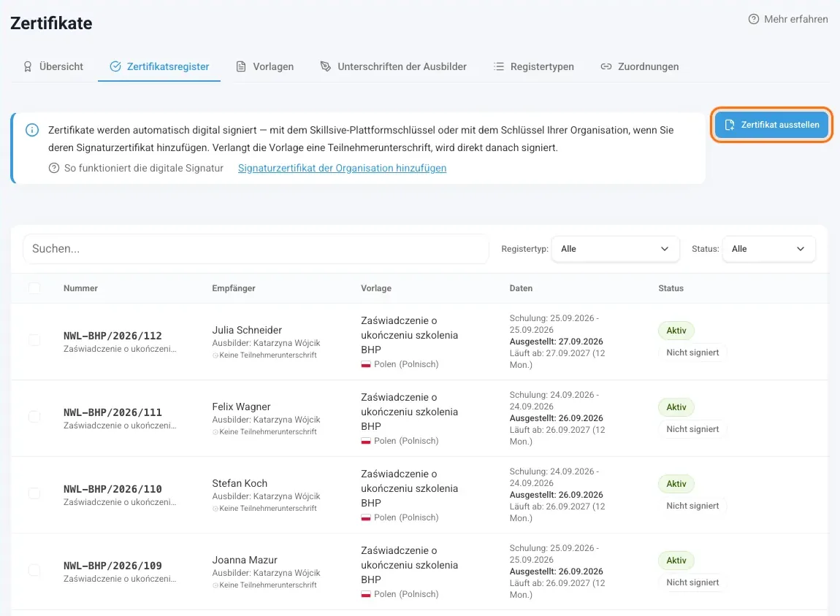
Task: Click Ausgestellt: 27.09.2026 date
Action: coord(556,342)
